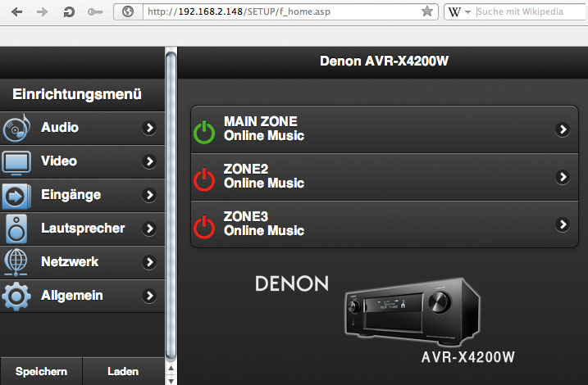Click the AVR-X4200W caption under receiver
588x385 pixels.
point(468,357)
